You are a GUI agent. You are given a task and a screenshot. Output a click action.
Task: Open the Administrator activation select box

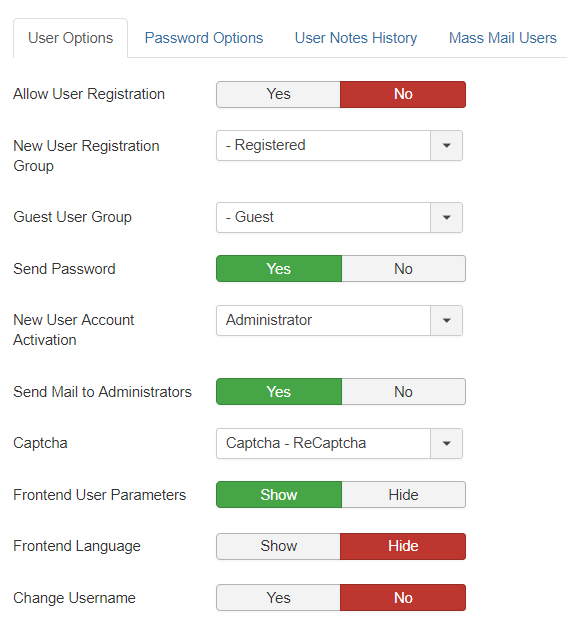[339, 320]
